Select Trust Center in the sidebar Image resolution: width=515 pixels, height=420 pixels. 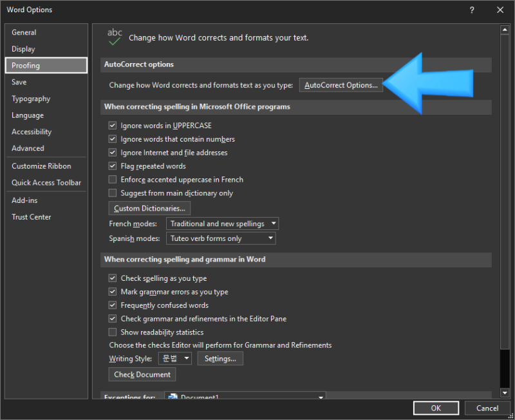(31, 217)
